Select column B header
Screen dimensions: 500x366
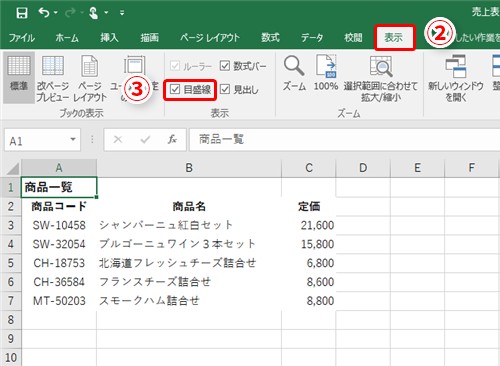coord(189,168)
